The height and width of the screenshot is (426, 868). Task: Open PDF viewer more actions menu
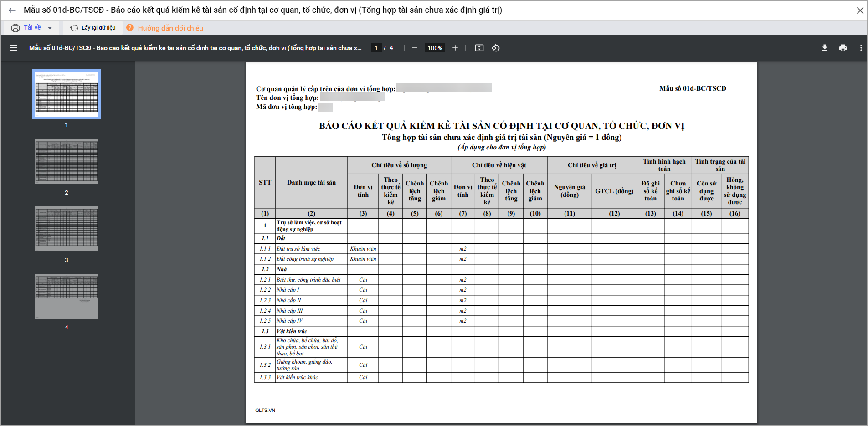tap(861, 48)
